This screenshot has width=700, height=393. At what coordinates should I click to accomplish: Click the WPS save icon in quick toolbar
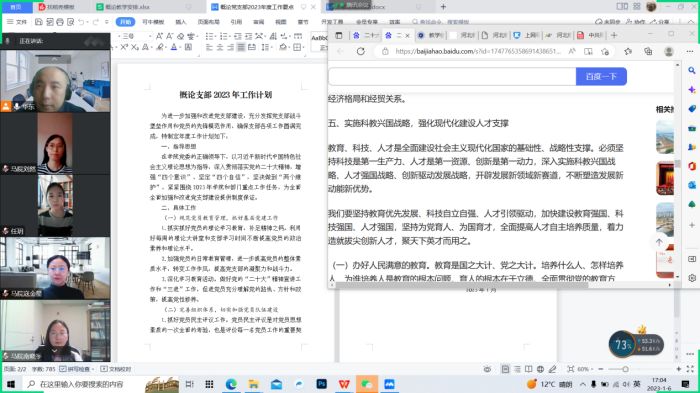[39, 22]
